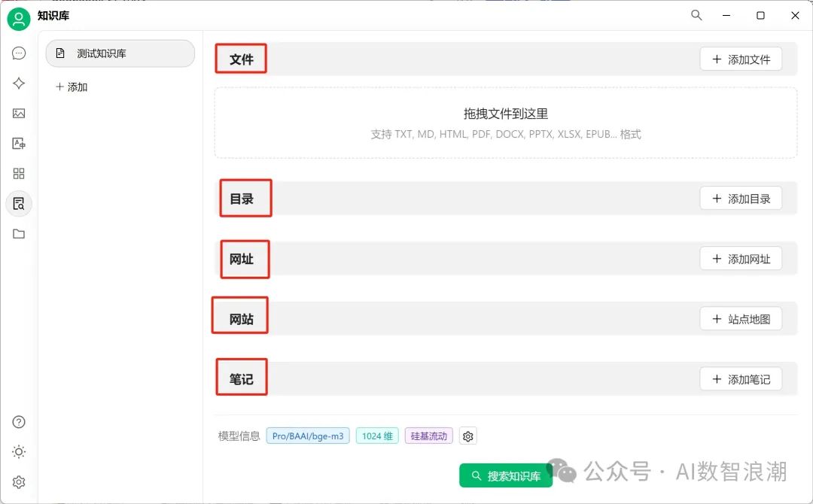The width and height of the screenshot is (813, 504).
Task: Maximize the window
Action: click(760, 16)
